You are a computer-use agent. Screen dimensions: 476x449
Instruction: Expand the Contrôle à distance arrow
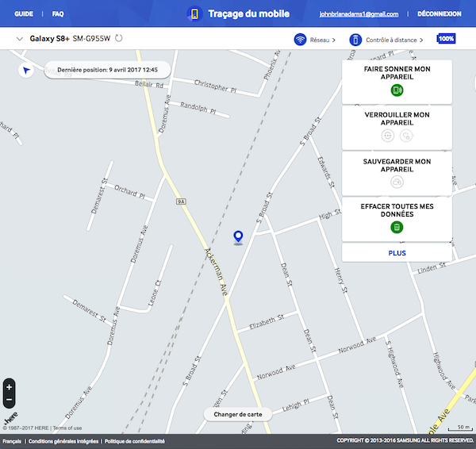(421, 40)
